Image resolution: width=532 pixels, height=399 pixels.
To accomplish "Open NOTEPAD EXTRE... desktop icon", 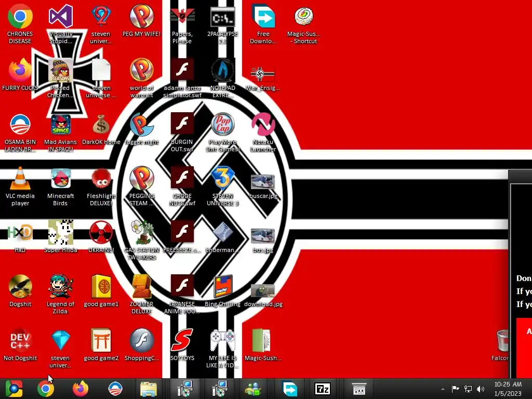I will click(x=222, y=78).
